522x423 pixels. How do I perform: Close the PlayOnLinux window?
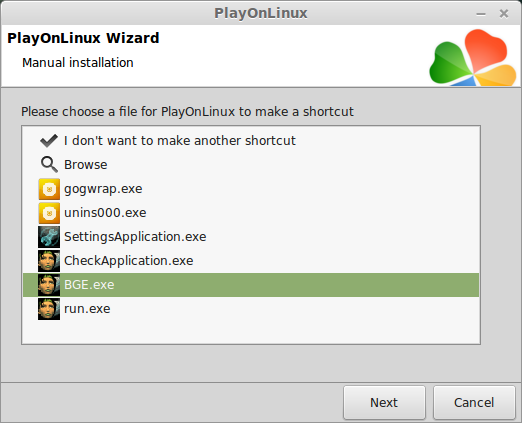[504, 14]
